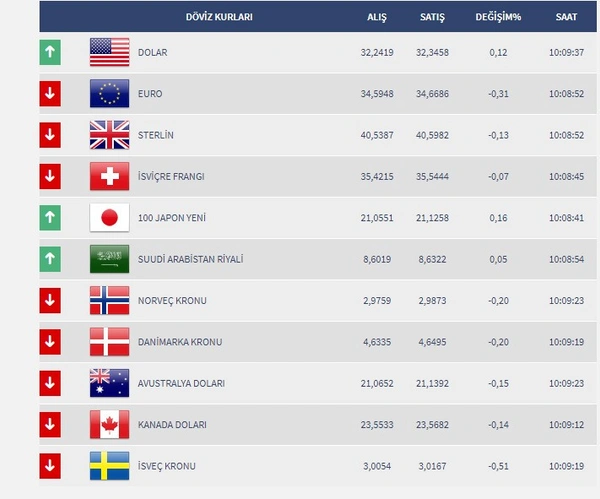The height and width of the screenshot is (499, 600).
Task: Click the Japan flag icon
Action: pyautogui.click(x=109, y=217)
